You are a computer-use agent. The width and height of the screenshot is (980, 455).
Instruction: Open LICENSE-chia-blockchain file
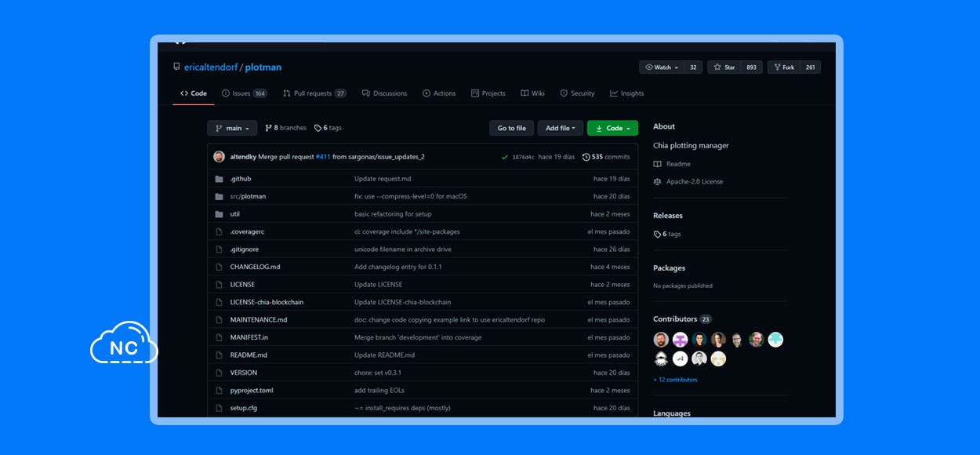[x=267, y=302]
